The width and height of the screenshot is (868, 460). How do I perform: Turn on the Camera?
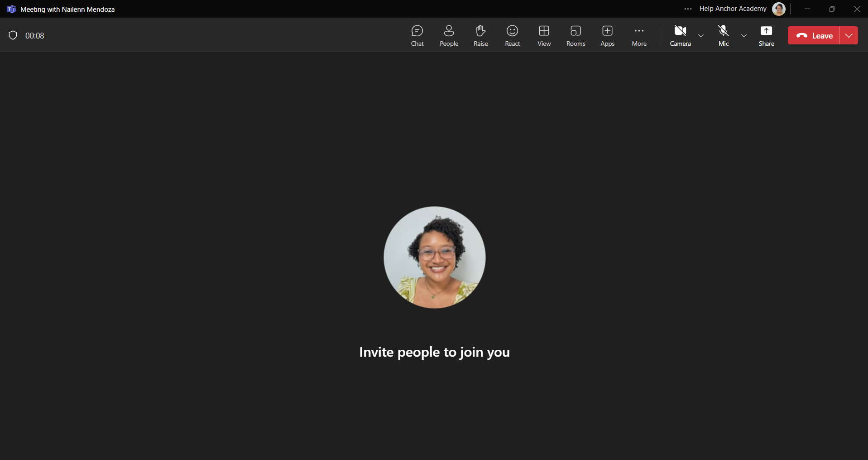click(680, 36)
